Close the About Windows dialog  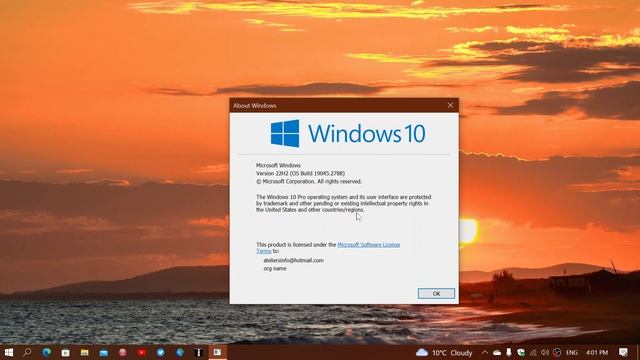click(450, 105)
